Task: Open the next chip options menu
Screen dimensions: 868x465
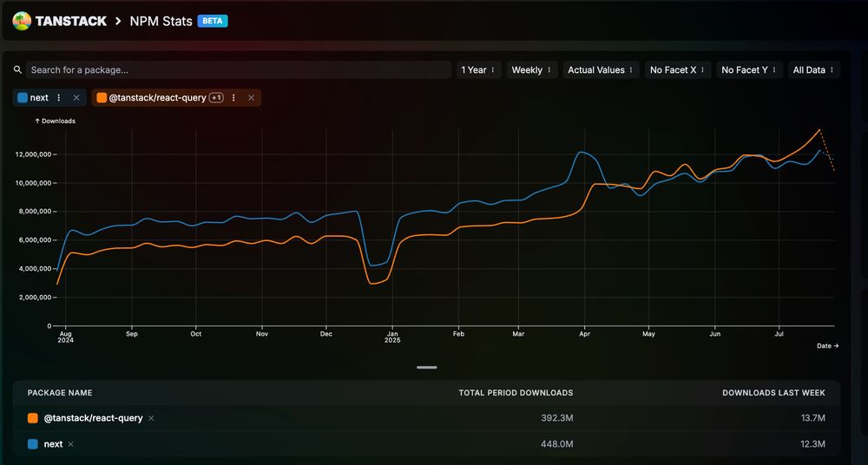Action: [x=59, y=98]
